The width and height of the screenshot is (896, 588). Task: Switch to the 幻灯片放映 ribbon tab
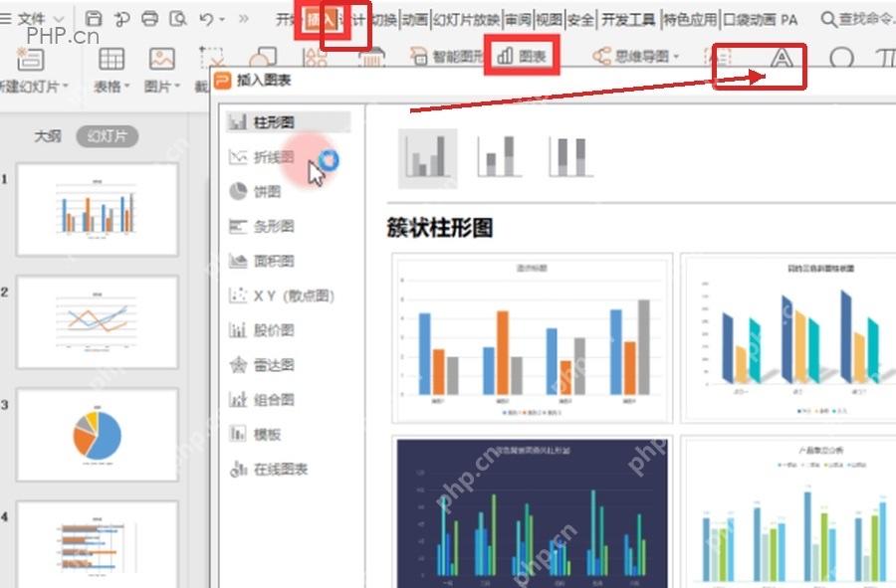[466, 20]
